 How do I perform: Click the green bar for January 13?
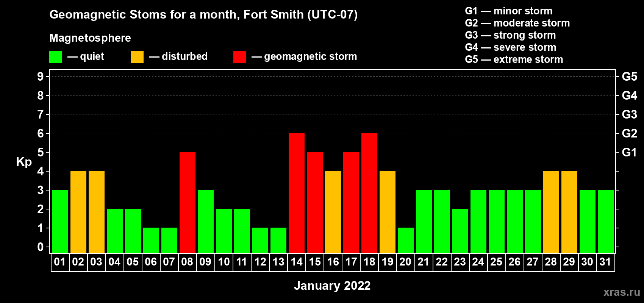[278, 241]
